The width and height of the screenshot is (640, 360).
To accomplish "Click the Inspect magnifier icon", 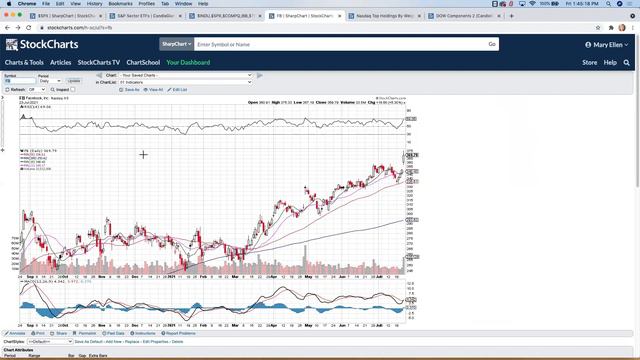I will click(53, 89).
